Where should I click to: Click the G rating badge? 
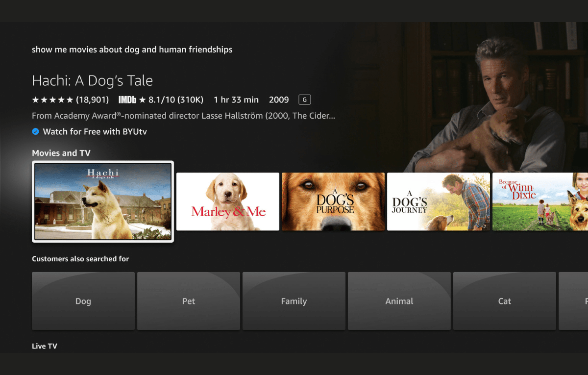(304, 100)
